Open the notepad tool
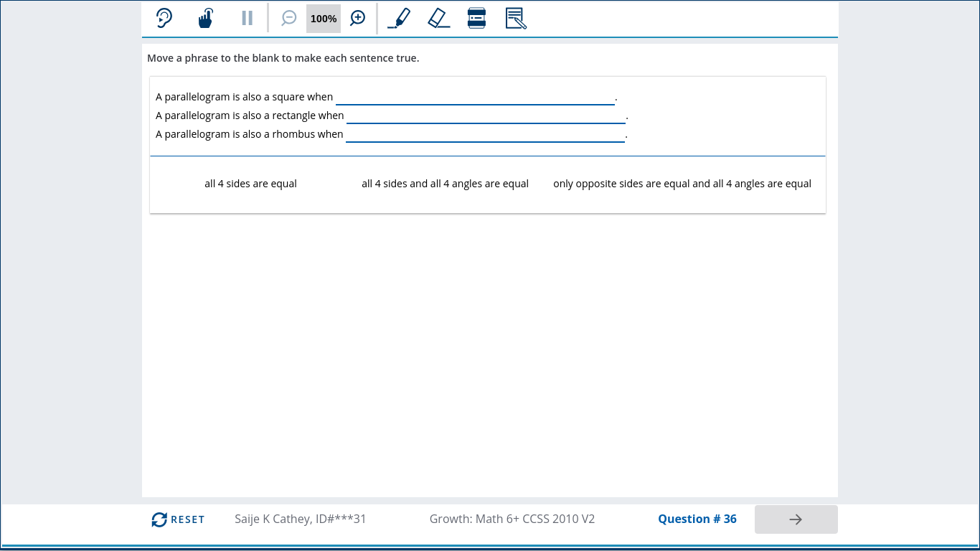This screenshot has width=980, height=551. pyautogui.click(x=516, y=18)
